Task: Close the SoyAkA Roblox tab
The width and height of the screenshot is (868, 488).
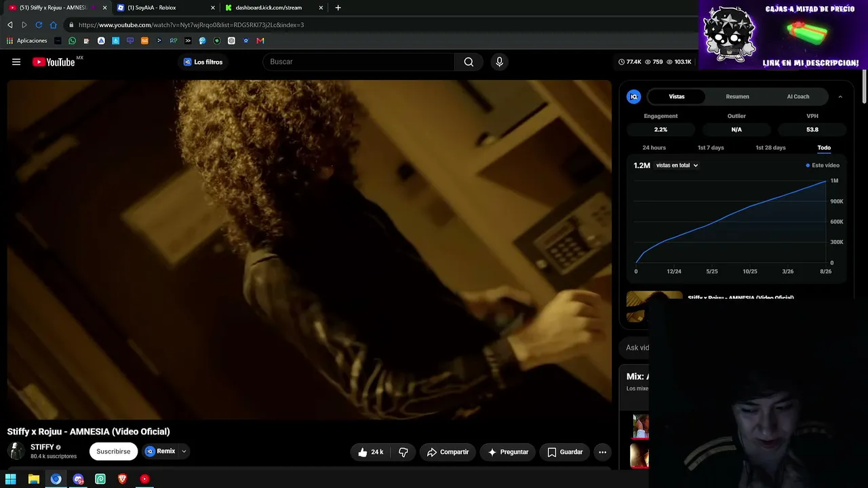Action: point(213,8)
